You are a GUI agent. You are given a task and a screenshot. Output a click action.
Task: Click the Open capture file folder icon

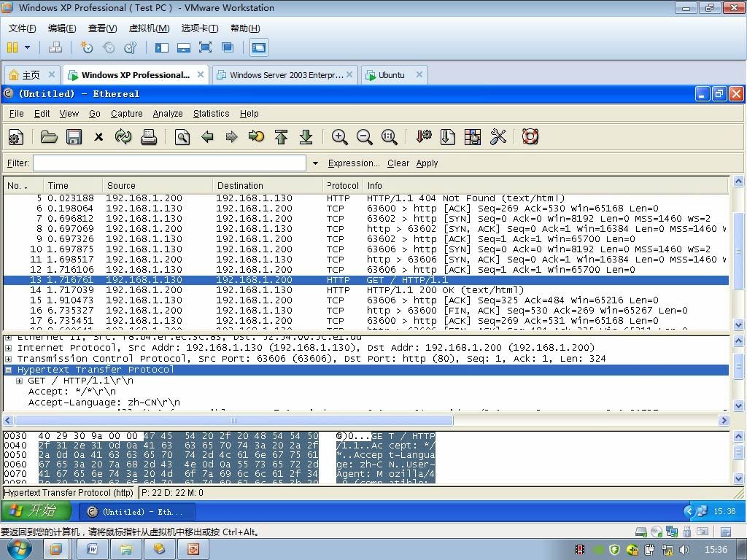pos(49,137)
